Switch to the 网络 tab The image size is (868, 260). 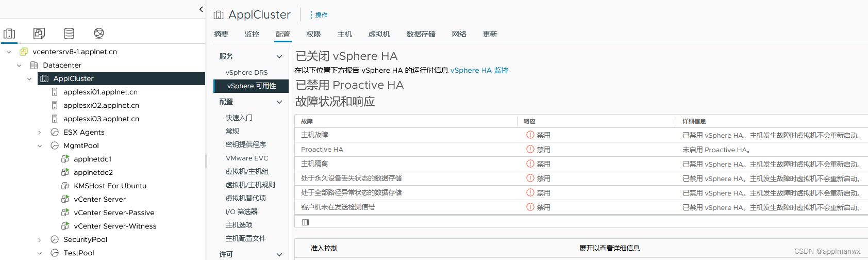(459, 34)
